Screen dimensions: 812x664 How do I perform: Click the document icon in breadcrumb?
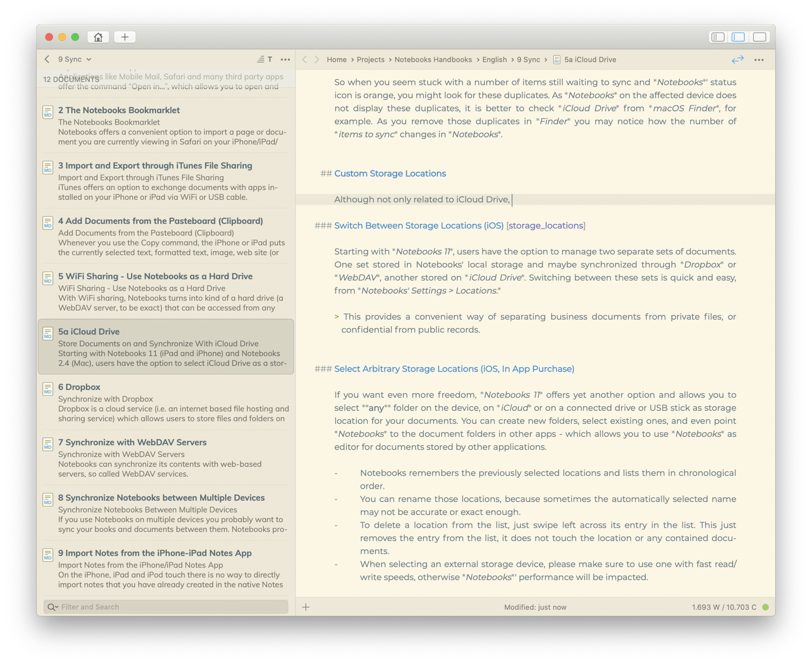(556, 60)
